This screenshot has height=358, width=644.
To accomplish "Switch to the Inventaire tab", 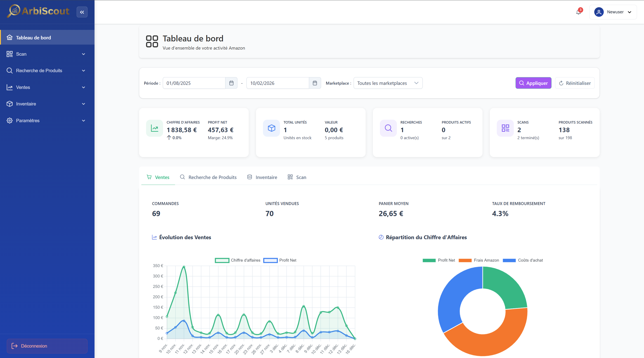I will 262,177.
